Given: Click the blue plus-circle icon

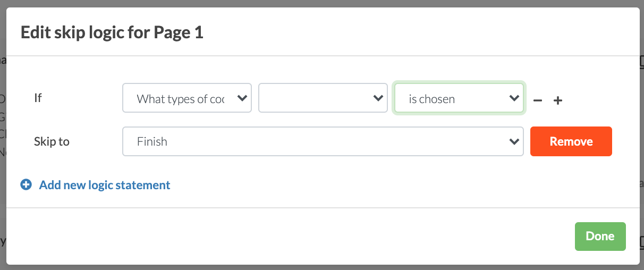Looking at the screenshot, I should tap(26, 185).
